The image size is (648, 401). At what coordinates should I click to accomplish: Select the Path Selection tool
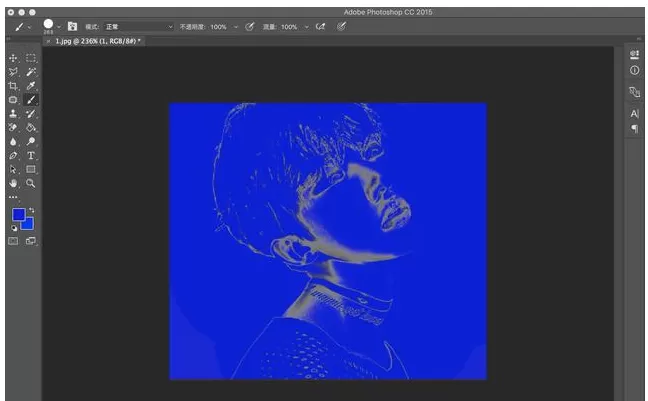point(13,169)
